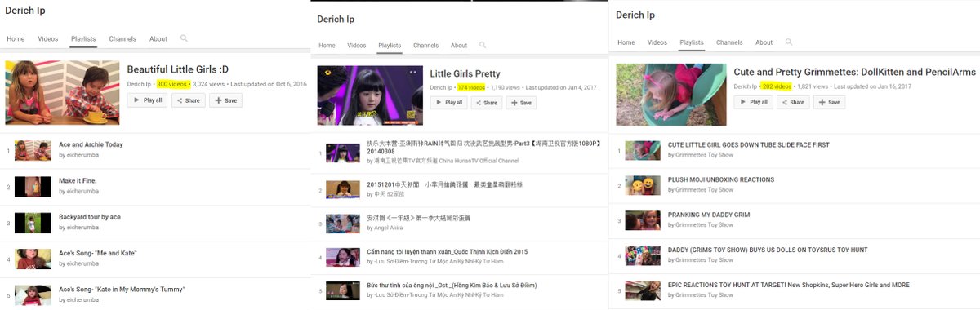
Task: Click the Little Girls Pretty playlist title
Action: click(x=465, y=73)
